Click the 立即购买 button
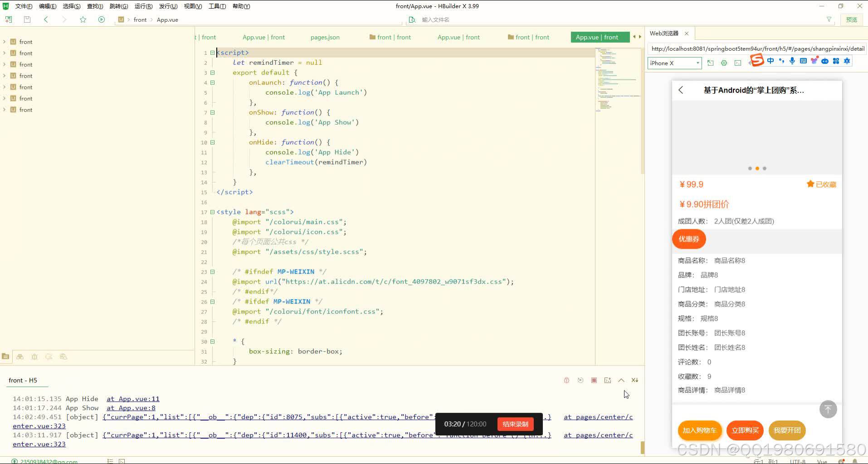This screenshot has height=464, width=868. pyautogui.click(x=745, y=430)
